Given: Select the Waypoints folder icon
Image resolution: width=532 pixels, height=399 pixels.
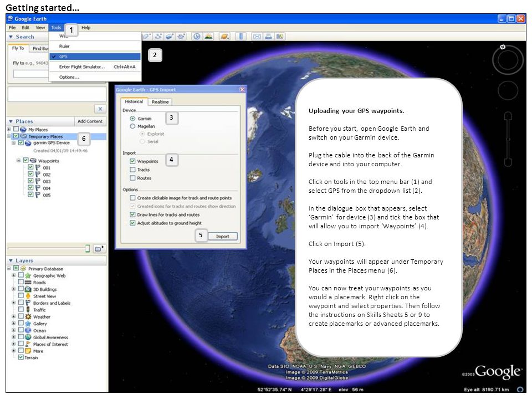Looking at the screenshot, I should pos(33,161).
